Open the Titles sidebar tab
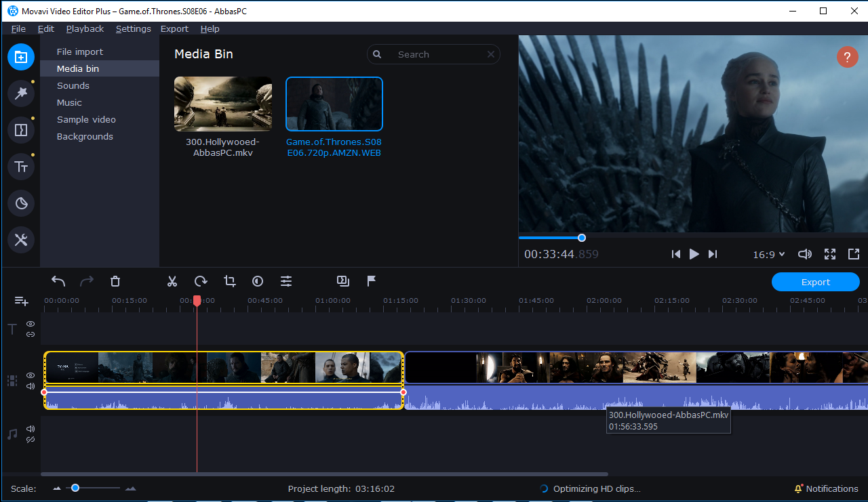Viewport: 868px width, 502px height. [x=21, y=167]
